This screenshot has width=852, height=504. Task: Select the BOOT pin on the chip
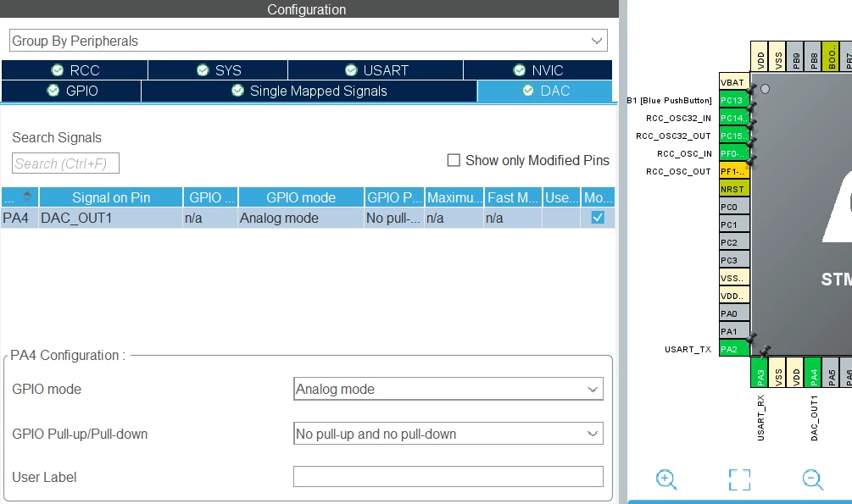click(x=831, y=57)
